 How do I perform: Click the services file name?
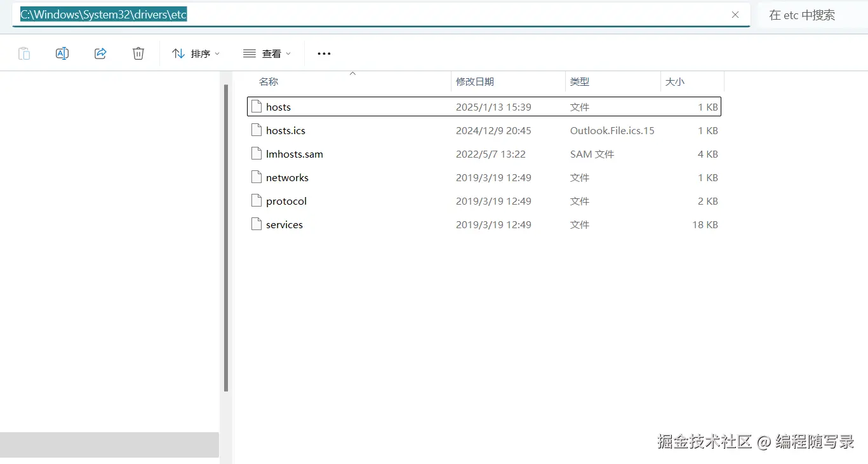click(x=284, y=224)
